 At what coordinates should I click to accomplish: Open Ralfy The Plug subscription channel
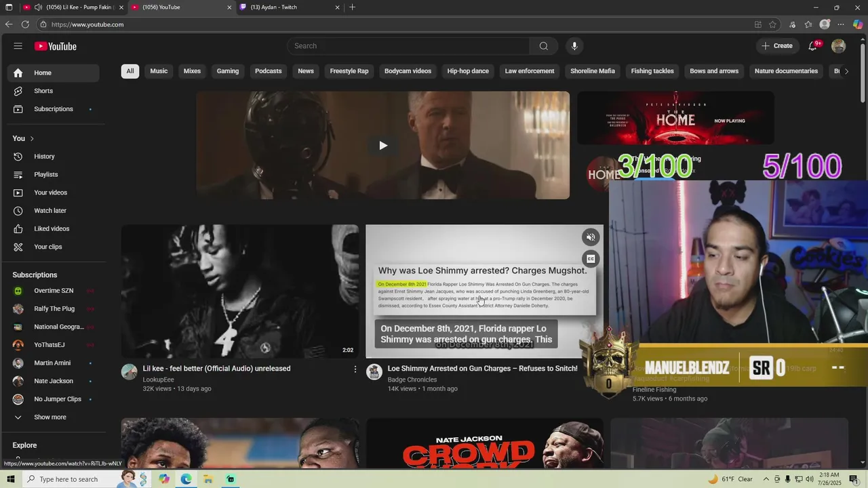[x=54, y=309]
